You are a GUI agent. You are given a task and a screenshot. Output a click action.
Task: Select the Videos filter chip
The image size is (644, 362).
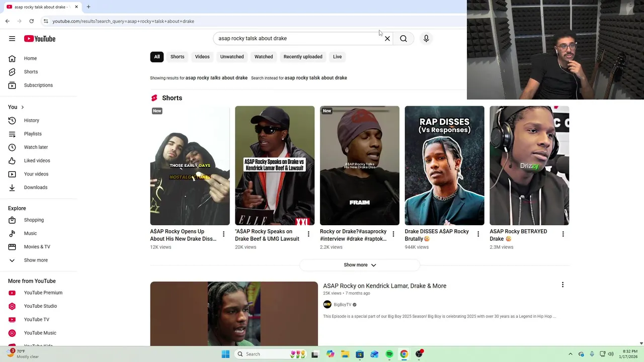pos(202,57)
